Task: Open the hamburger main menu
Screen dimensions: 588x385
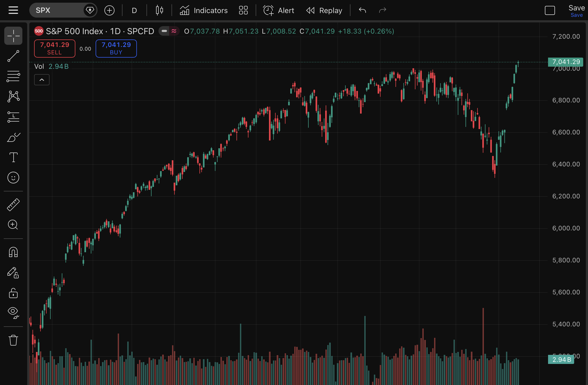Action: point(13,10)
